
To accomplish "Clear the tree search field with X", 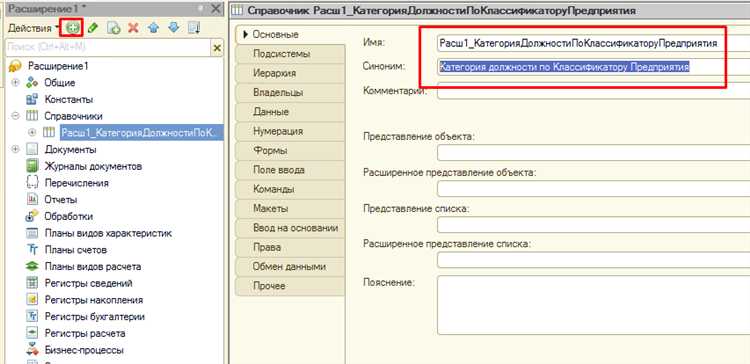I will pyautogui.click(x=217, y=48).
